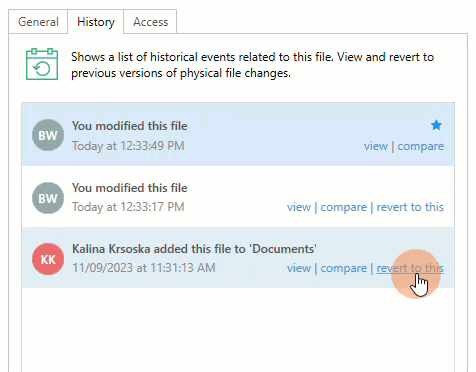Compare the 12:33:17 PM version
The width and height of the screenshot is (476, 372).
(x=343, y=207)
